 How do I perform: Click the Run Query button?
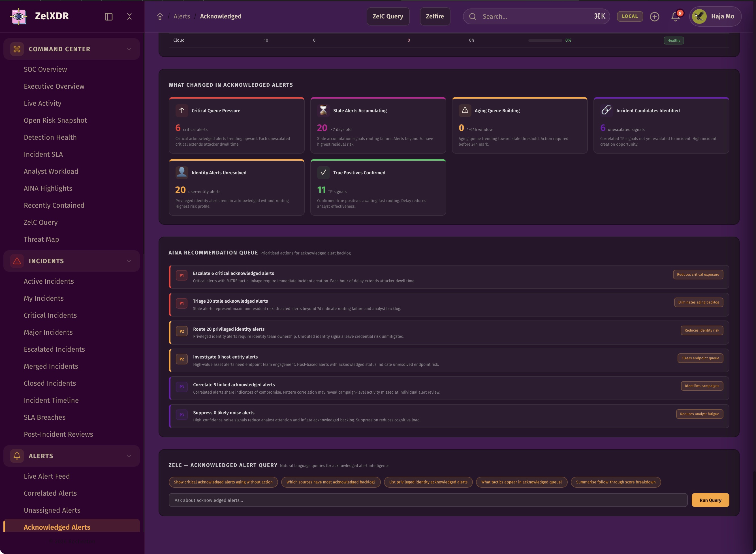[710, 500]
